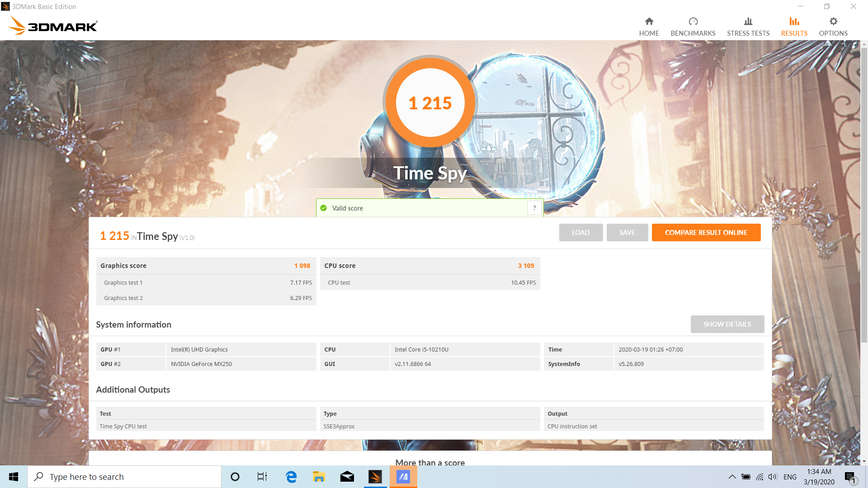Click the taskbar search box

coord(124,477)
